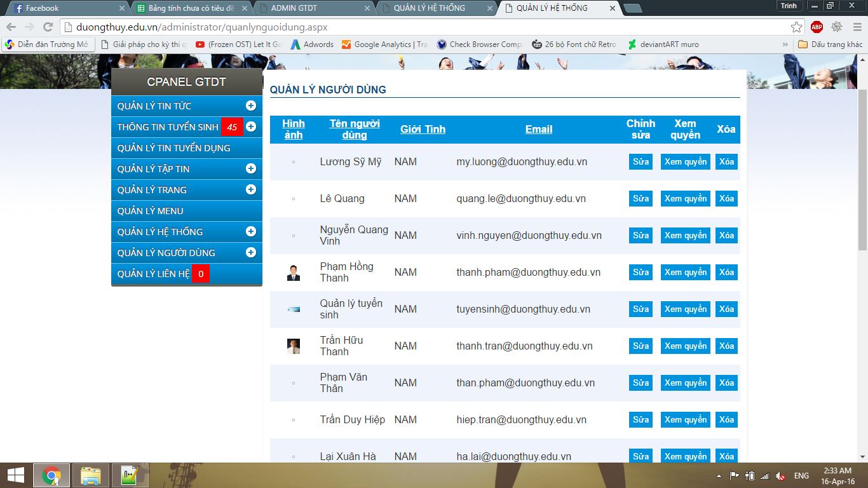This screenshot has height=488, width=868.
Task: Open the QUẢN LÝ TIN TUYỂN DỤNG menu item
Action: click(173, 148)
